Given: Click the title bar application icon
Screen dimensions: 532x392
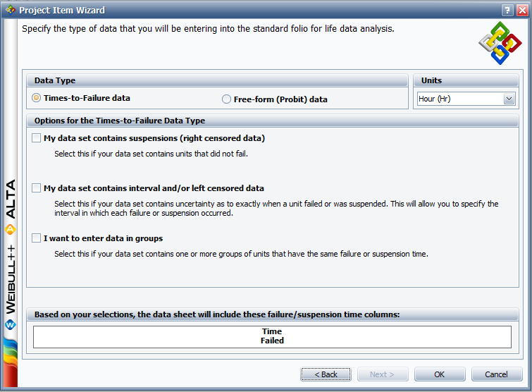Looking at the screenshot, I should click(x=11, y=10).
